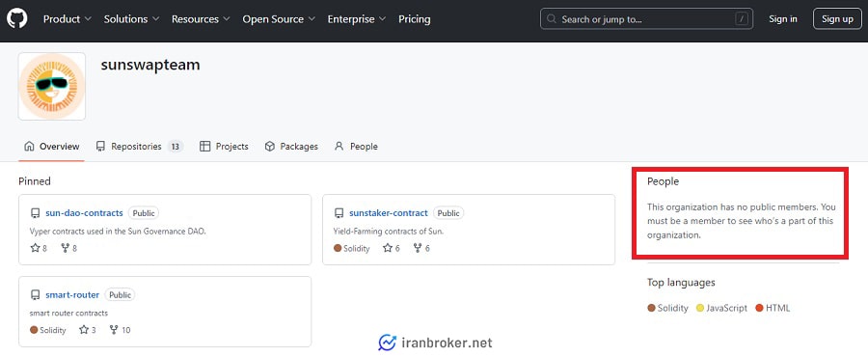Click the Vyper contracts description text
Image resolution: width=868 pixels, height=357 pixels.
(118, 232)
